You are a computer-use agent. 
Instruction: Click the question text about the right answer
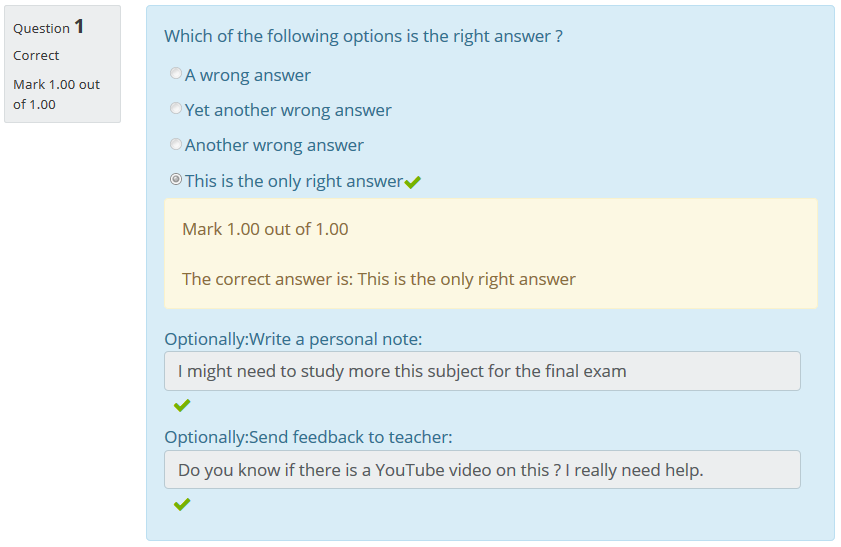click(363, 36)
